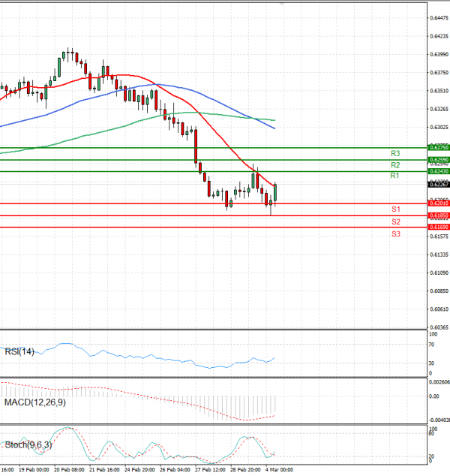This screenshot has height=476, width=450.
Task: Click the R2 resistance label
Action: 394,164
